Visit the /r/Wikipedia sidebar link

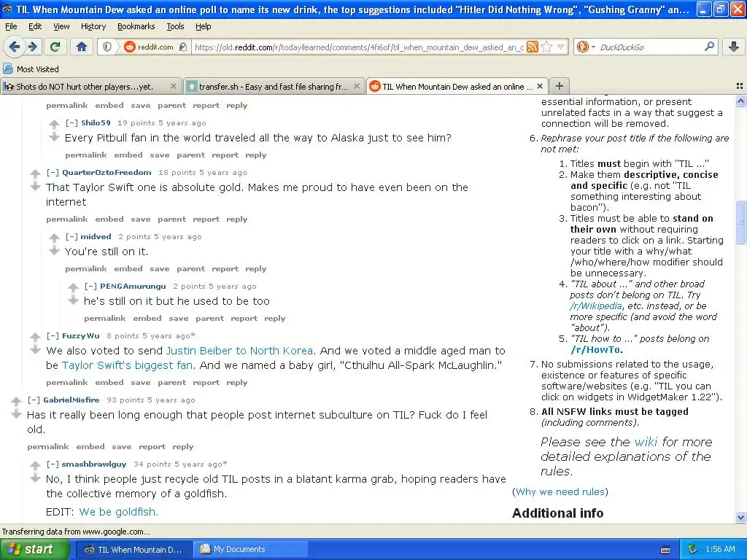[595, 306]
